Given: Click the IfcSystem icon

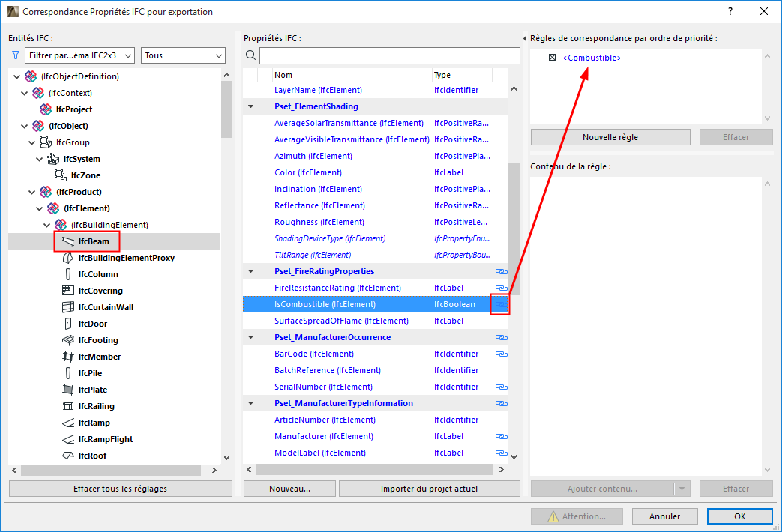Looking at the screenshot, I should pos(53,159).
